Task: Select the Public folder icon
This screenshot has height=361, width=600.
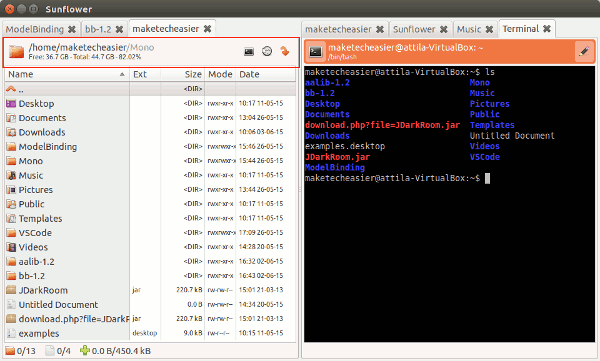Action: [x=11, y=204]
